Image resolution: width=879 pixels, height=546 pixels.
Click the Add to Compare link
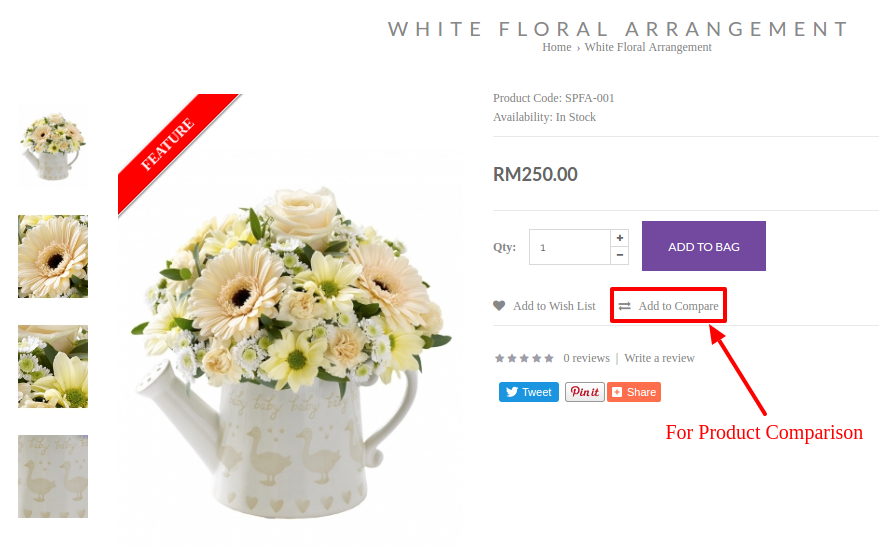[x=678, y=306]
